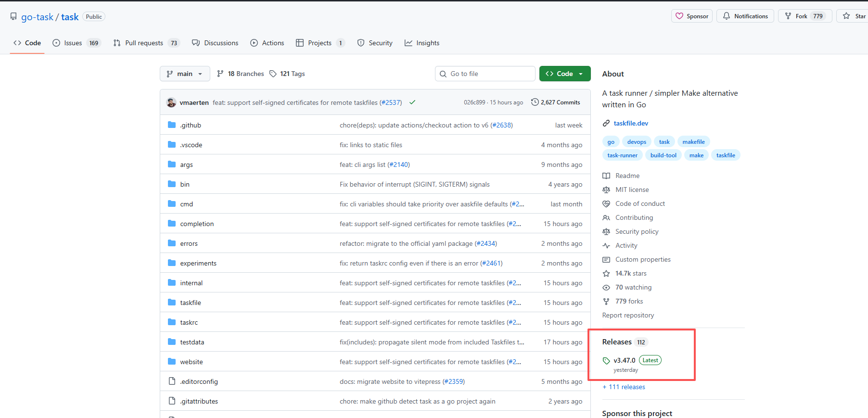
Task: Click the release tag icon beside v3.47.0
Action: pos(606,361)
